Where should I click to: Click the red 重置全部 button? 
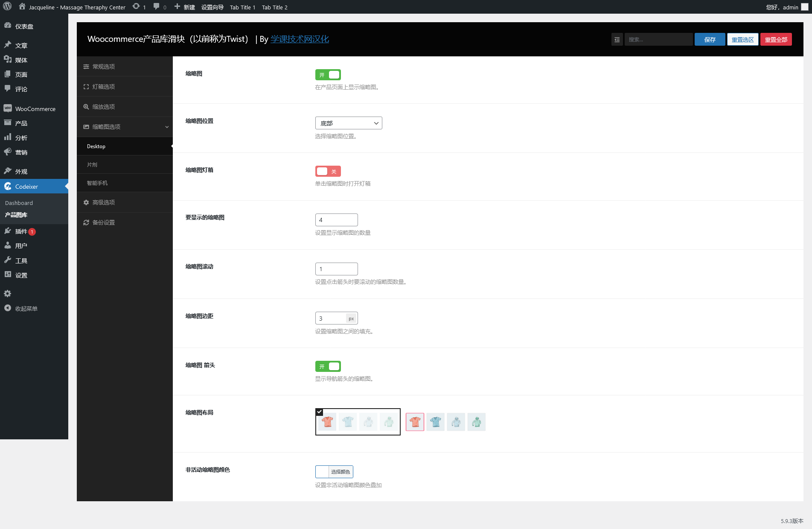(776, 39)
